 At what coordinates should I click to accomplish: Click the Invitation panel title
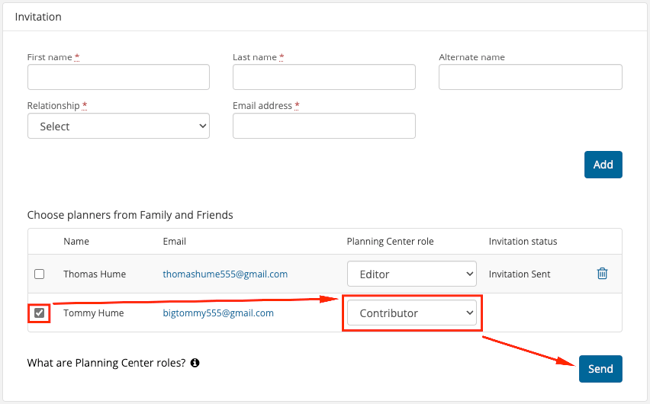[x=38, y=17]
